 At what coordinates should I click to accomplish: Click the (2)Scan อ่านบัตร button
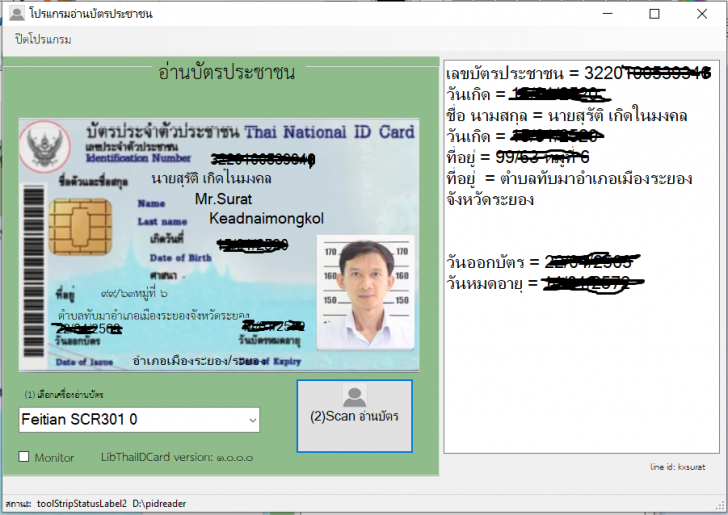tap(354, 416)
